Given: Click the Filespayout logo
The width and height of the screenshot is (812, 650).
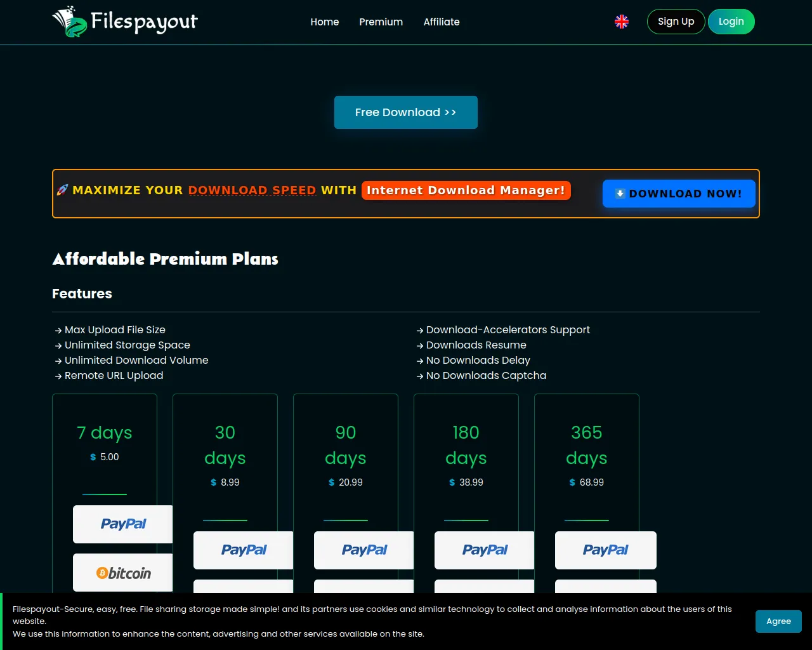Looking at the screenshot, I should [x=125, y=22].
